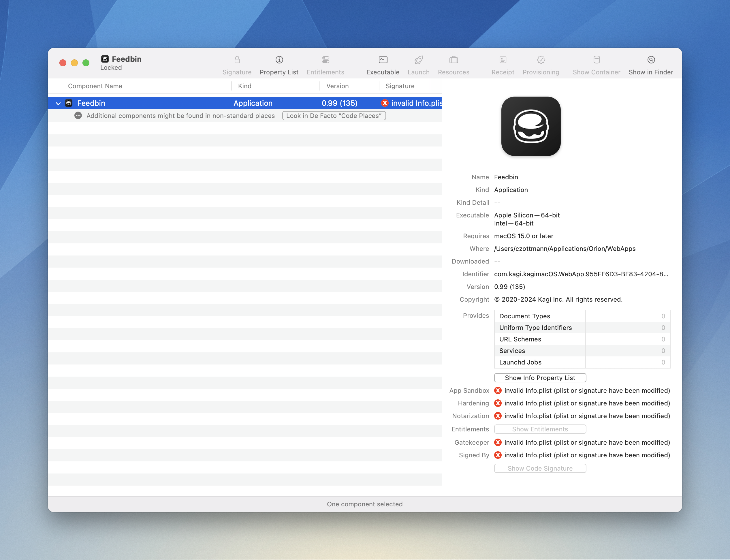Open the Signature lock toolbar icon
This screenshot has width=730, height=560.
(237, 60)
